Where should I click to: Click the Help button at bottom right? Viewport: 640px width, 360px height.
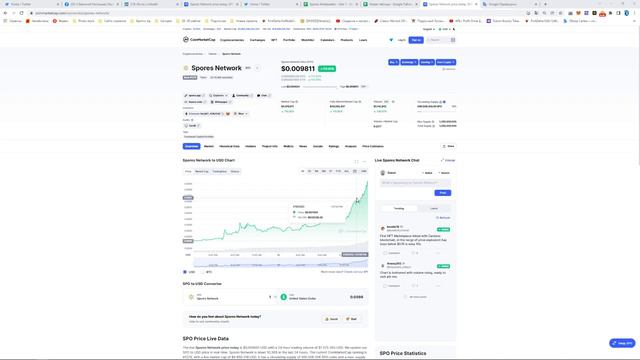[x=622, y=343]
